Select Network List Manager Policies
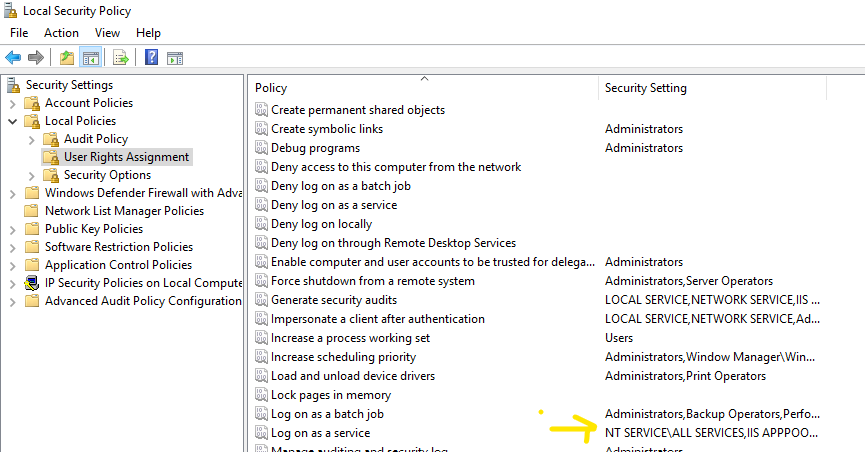865x452 pixels. coord(124,211)
